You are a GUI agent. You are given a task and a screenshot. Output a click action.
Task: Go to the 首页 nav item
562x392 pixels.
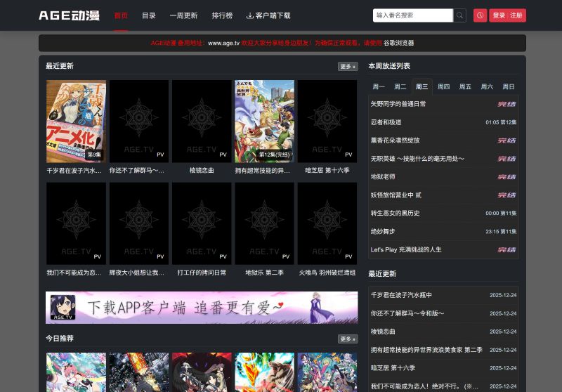(x=121, y=15)
